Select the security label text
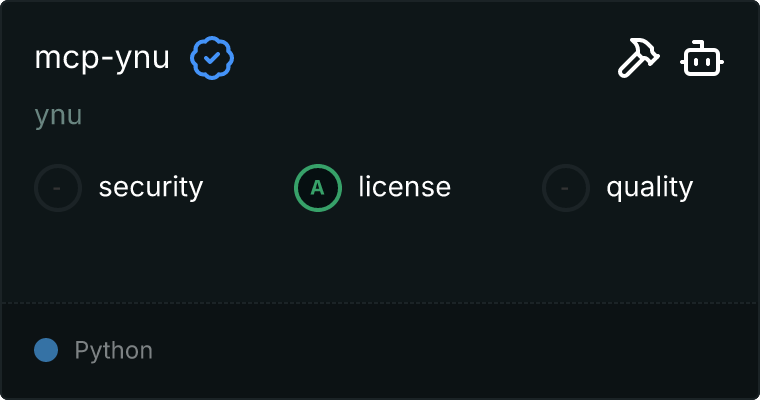Viewport: 760px width, 400px height. click(x=150, y=187)
